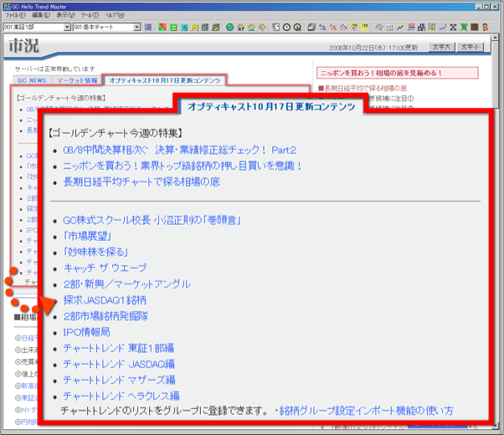
Task: Click the dark red grid toolbar icon
Action: coord(475,28)
